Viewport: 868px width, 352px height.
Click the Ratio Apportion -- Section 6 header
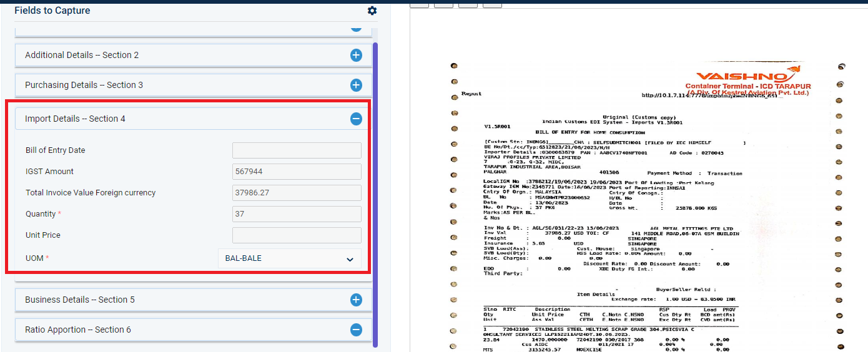coord(194,330)
